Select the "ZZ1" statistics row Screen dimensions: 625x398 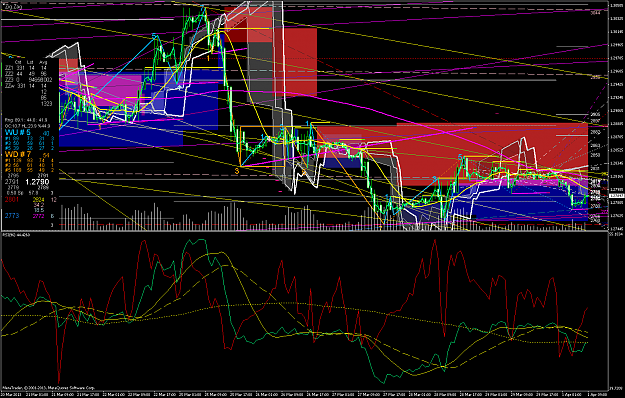[x=26, y=68]
